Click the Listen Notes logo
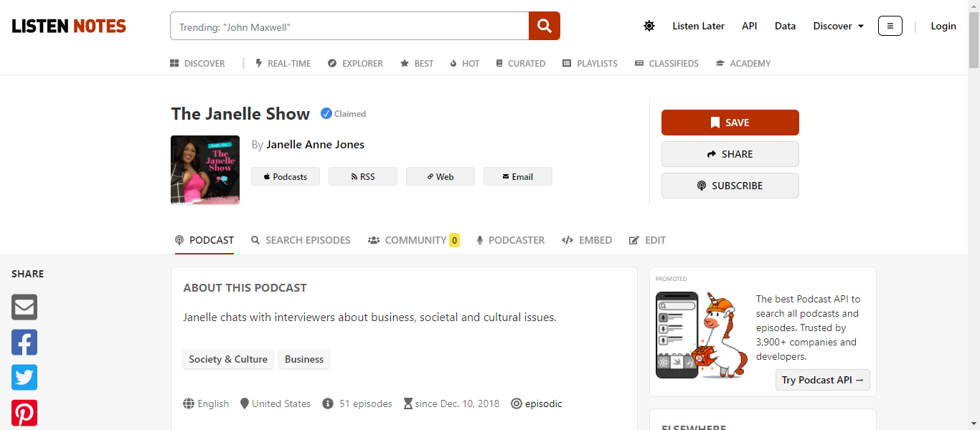This screenshot has width=980, height=430. [x=69, y=27]
